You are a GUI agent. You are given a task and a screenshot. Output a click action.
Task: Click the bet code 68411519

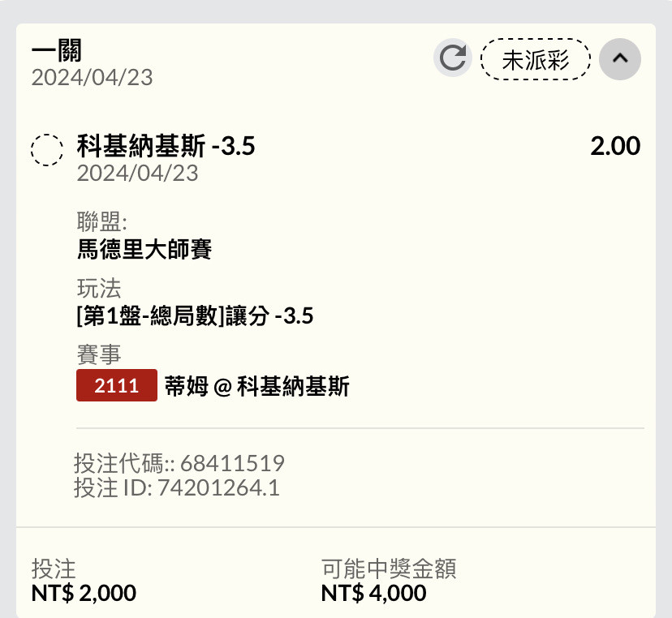tap(232, 463)
